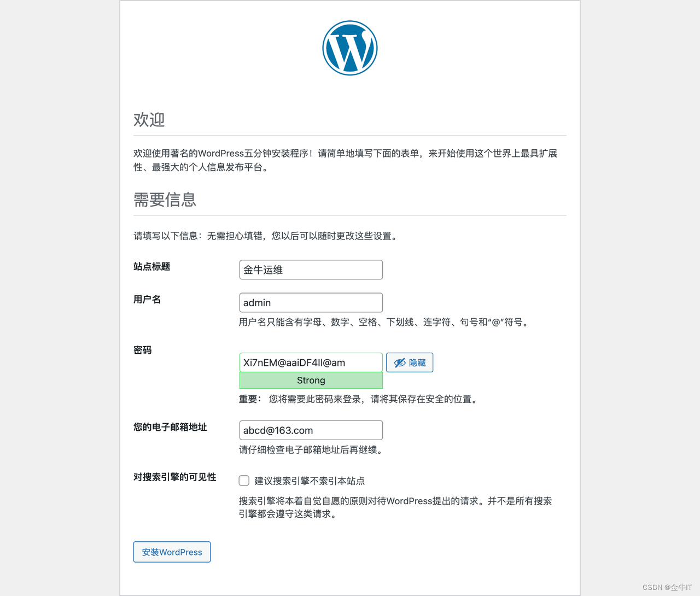This screenshot has height=596, width=700.
Task: Click the 密码 form label
Action: click(142, 350)
